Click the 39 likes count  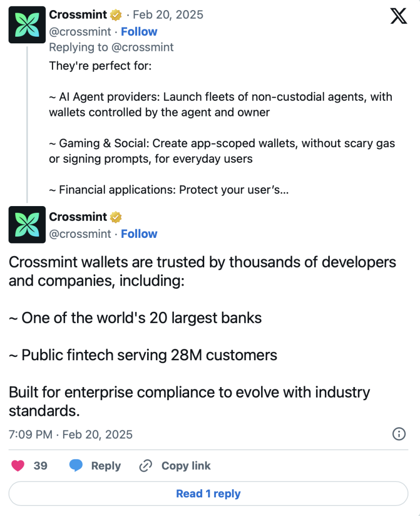[x=40, y=466]
